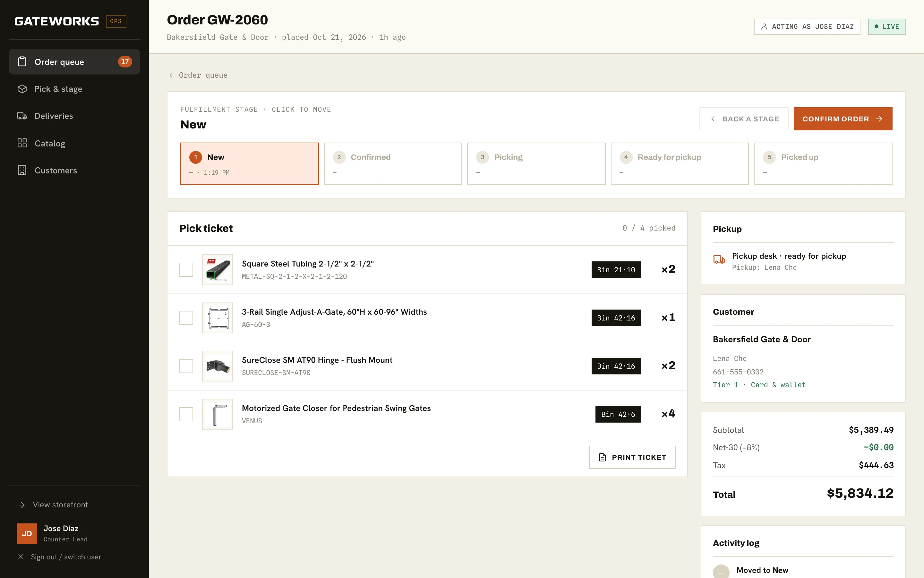Open Deliveries in the sidebar
924x578 pixels.
pyautogui.click(x=74, y=116)
